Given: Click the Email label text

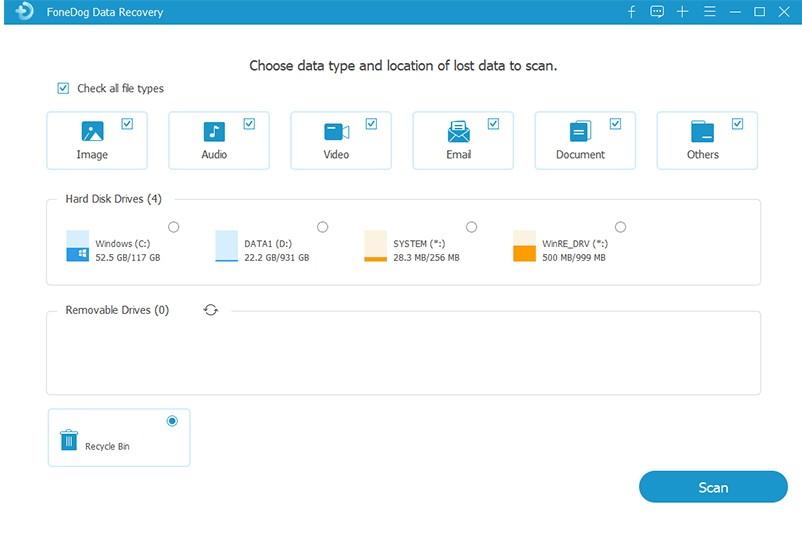Looking at the screenshot, I should pyautogui.click(x=459, y=154).
